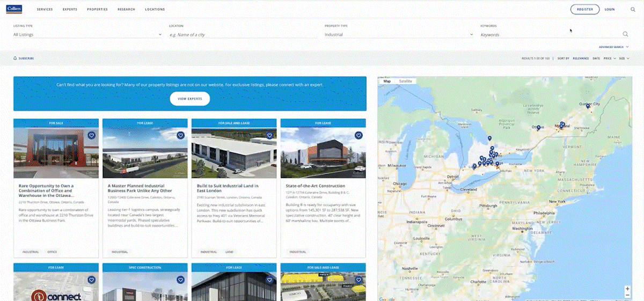Image resolution: width=644 pixels, height=301 pixels.
Task: Click the Subscribe bell icon
Action: click(x=15, y=58)
